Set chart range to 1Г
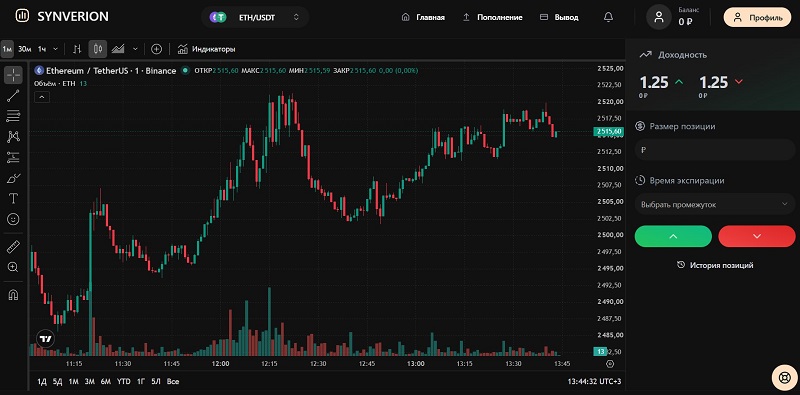 (141, 382)
